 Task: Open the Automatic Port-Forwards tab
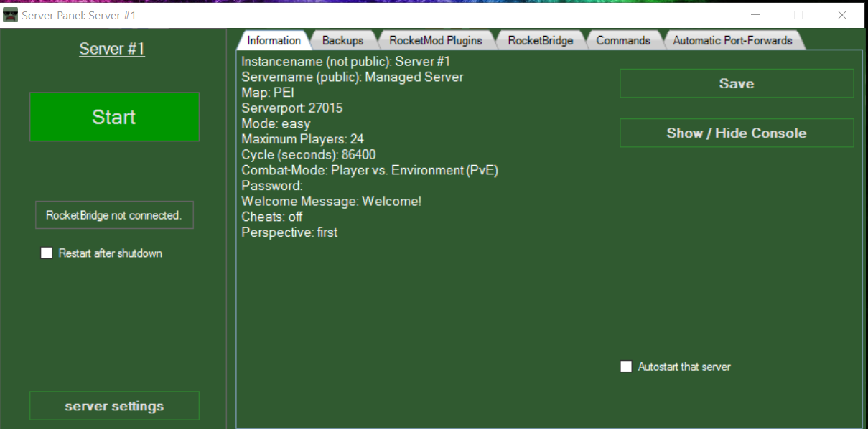732,41
